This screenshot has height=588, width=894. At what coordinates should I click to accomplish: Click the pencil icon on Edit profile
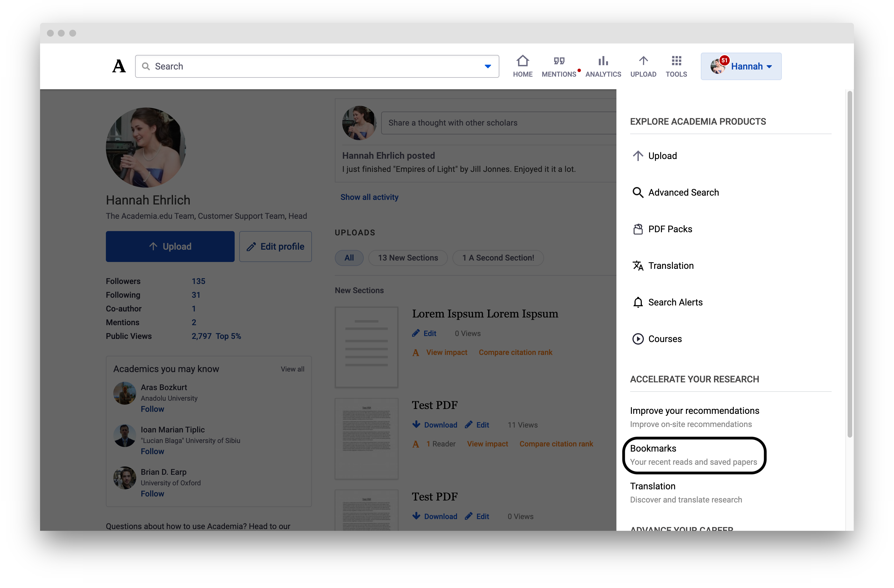251,247
